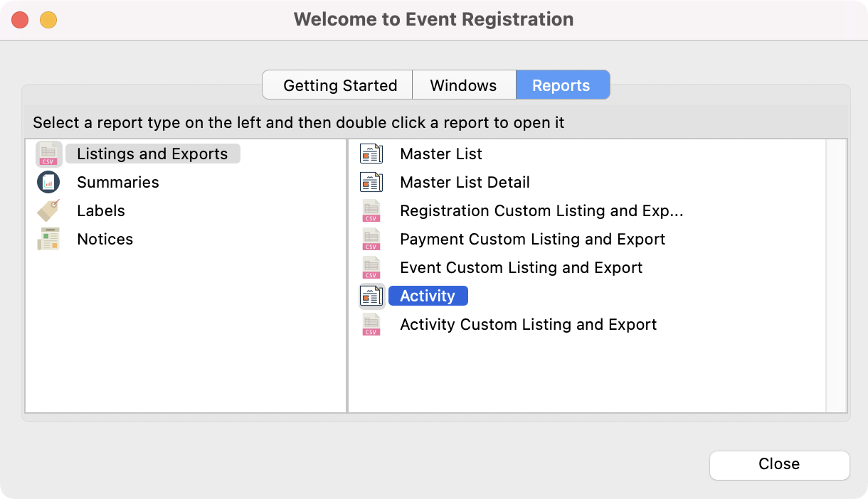Click the Master List Detail report icon

coord(371,183)
